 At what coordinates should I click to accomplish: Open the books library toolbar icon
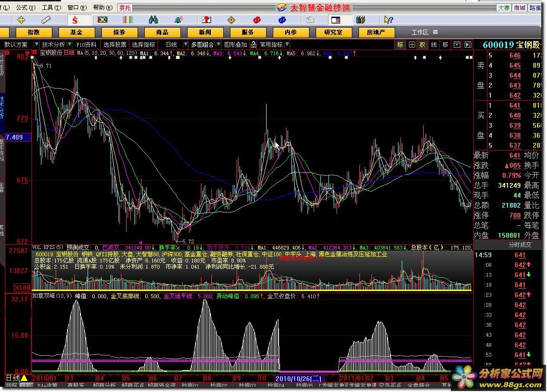click(360, 20)
